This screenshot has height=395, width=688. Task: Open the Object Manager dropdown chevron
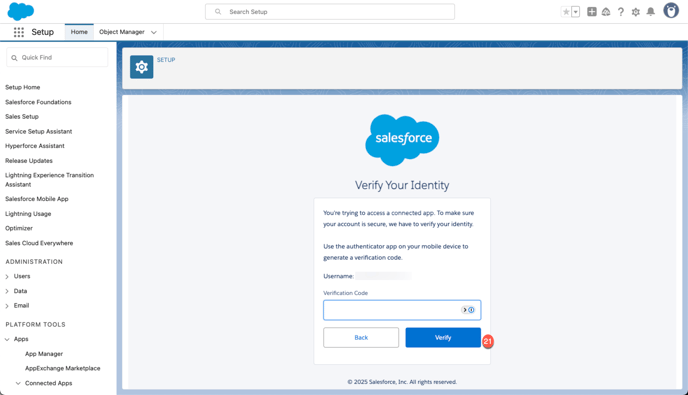pos(154,32)
